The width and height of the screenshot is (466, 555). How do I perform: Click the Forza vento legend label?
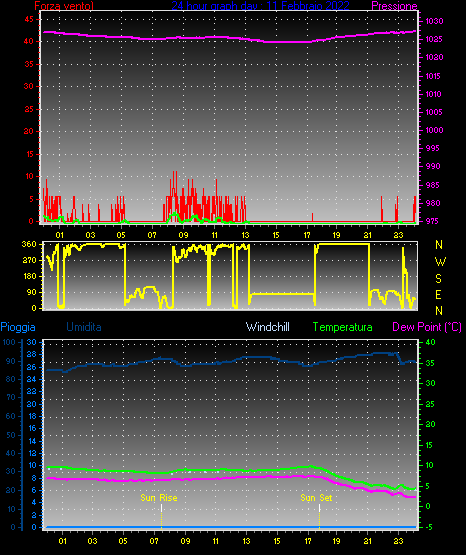click(x=64, y=5)
